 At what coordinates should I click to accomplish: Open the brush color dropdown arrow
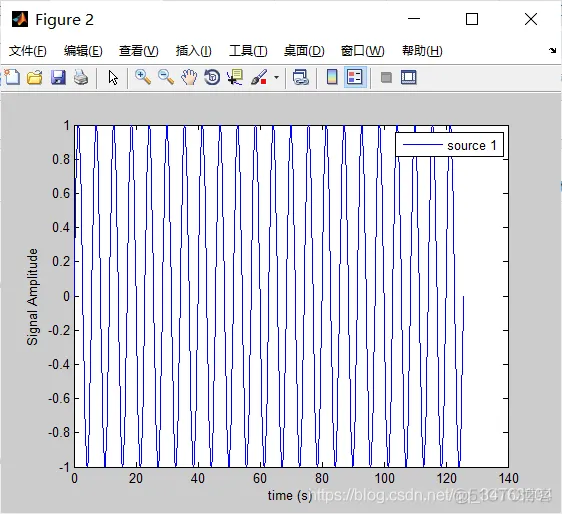276,77
